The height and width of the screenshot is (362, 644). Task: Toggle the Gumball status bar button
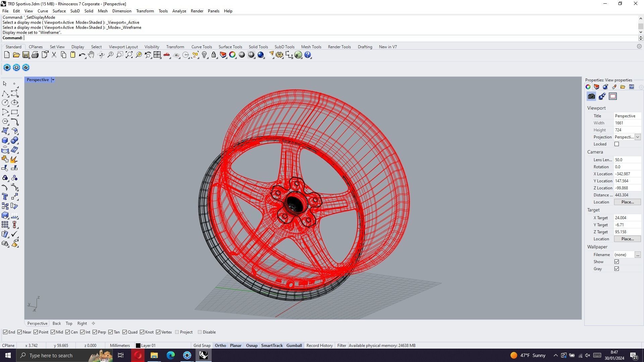coord(294,346)
